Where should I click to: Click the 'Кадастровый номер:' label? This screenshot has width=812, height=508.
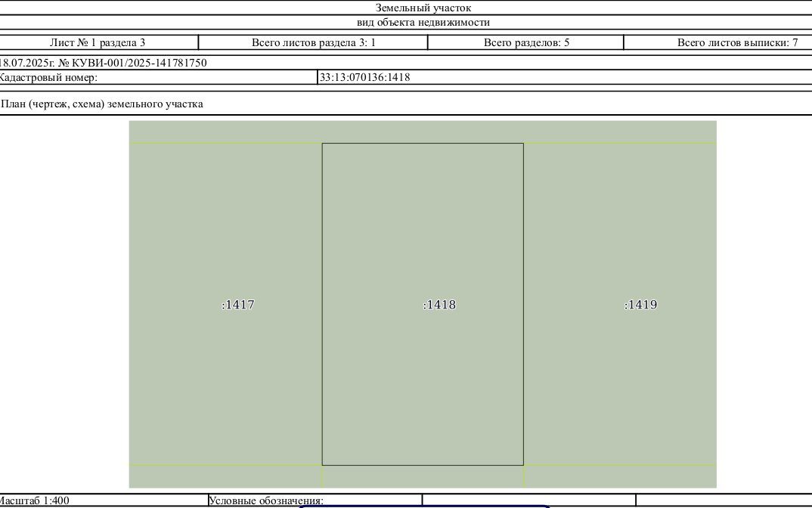point(48,77)
